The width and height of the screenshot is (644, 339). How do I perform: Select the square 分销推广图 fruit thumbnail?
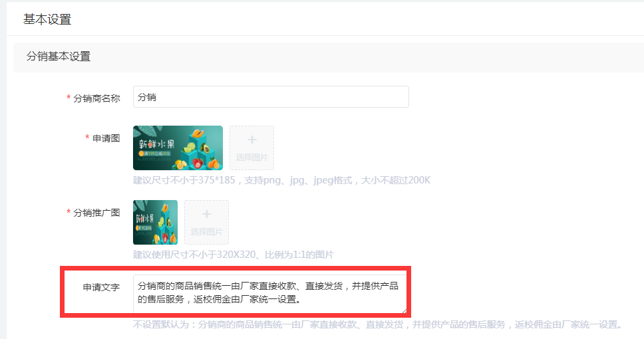point(155,222)
